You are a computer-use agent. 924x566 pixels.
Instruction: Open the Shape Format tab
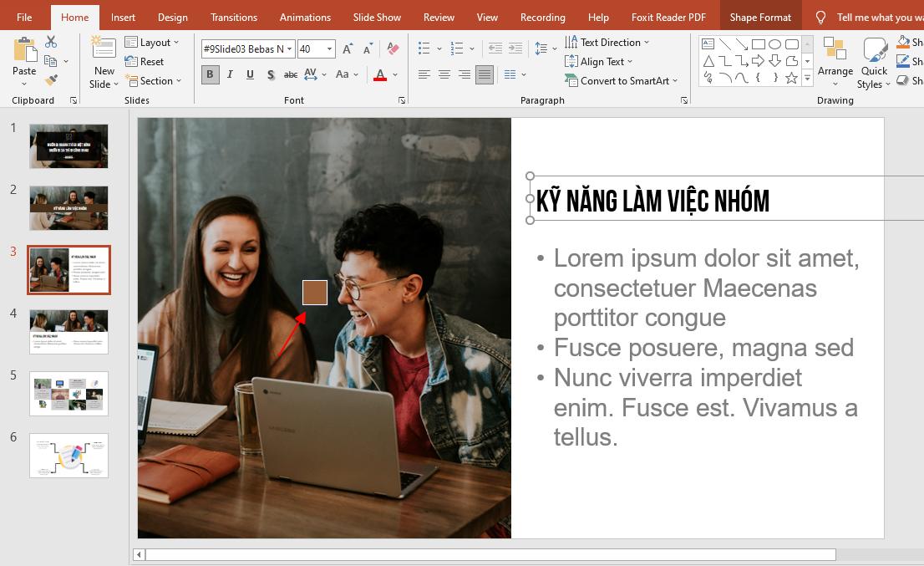click(x=759, y=16)
